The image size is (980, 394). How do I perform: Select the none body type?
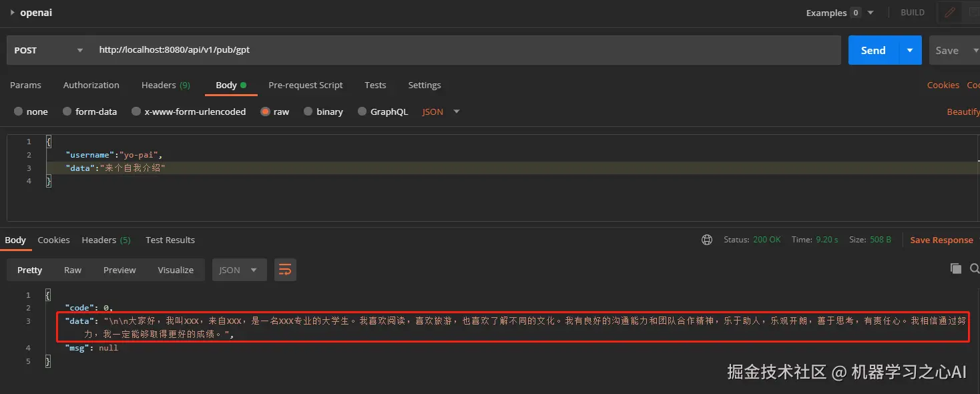tap(31, 112)
